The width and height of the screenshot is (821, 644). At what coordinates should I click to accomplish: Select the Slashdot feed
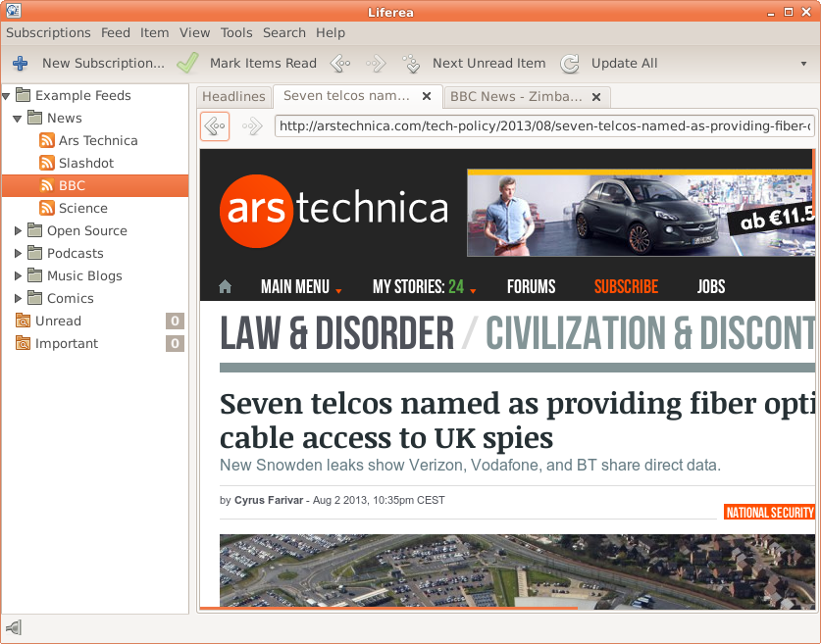point(85,163)
